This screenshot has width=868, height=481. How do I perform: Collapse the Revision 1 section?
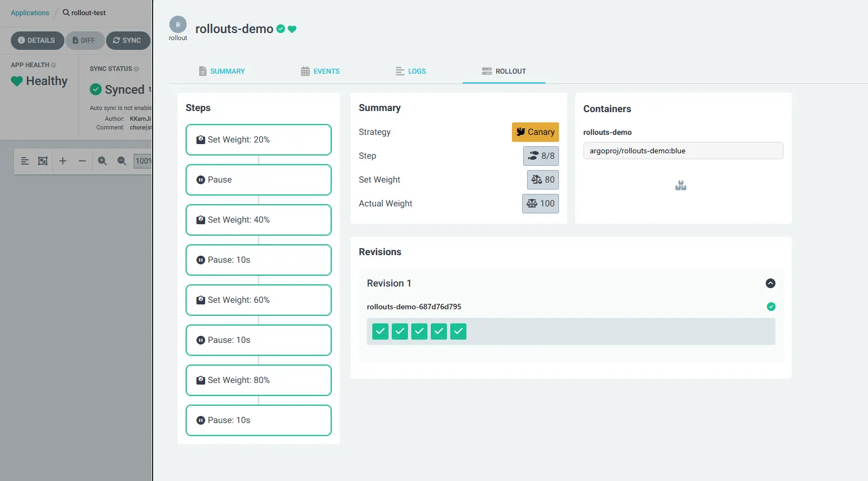click(x=771, y=283)
